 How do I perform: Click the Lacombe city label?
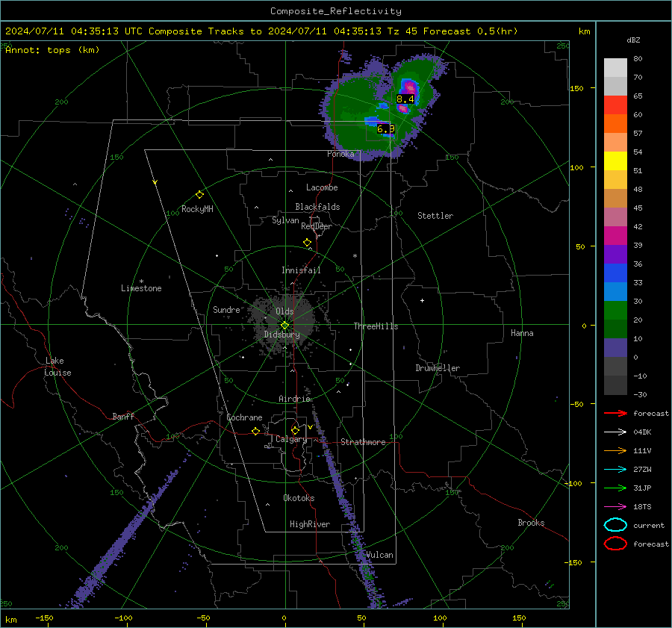(x=322, y=187)
